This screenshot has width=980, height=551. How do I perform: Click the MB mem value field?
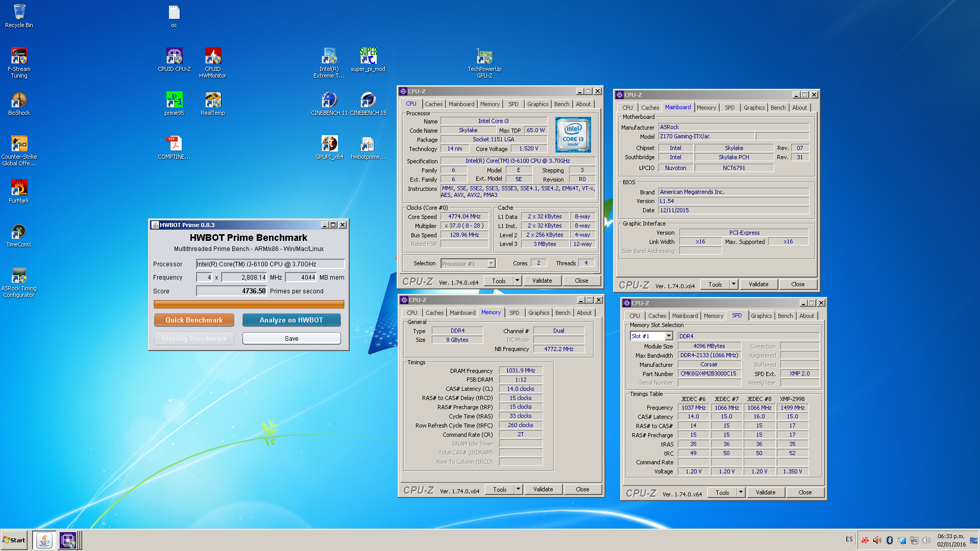[x=301, y=278]
